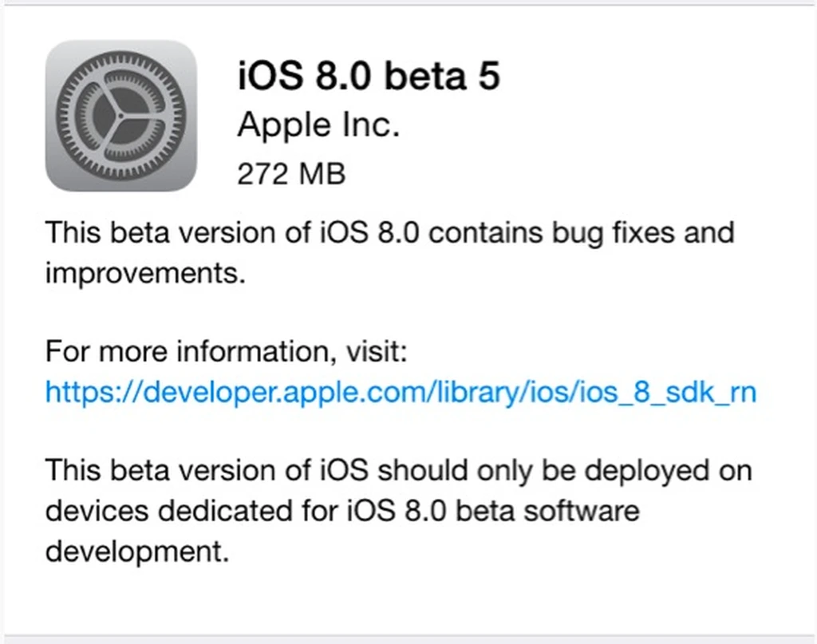Viewport: 817px width, 644px height.
Task: Select the iOS 8.0 beta 5 title
Action: tap(369, 76)
